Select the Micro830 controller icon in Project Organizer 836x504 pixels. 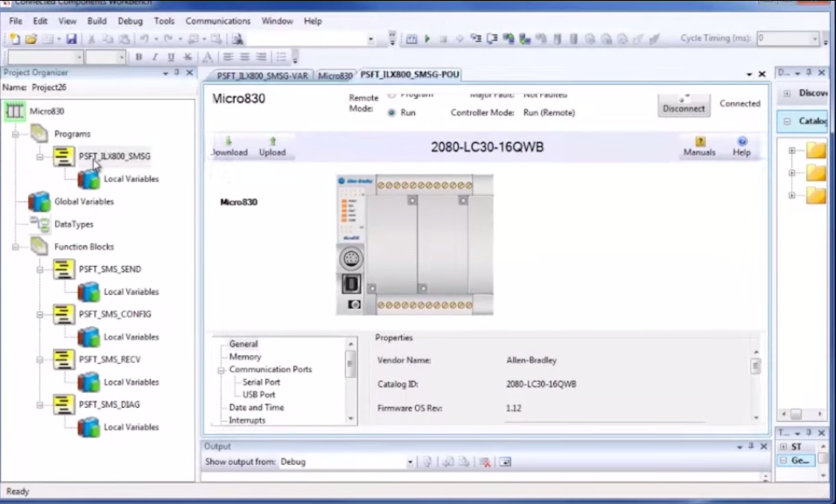coord(14,111)
